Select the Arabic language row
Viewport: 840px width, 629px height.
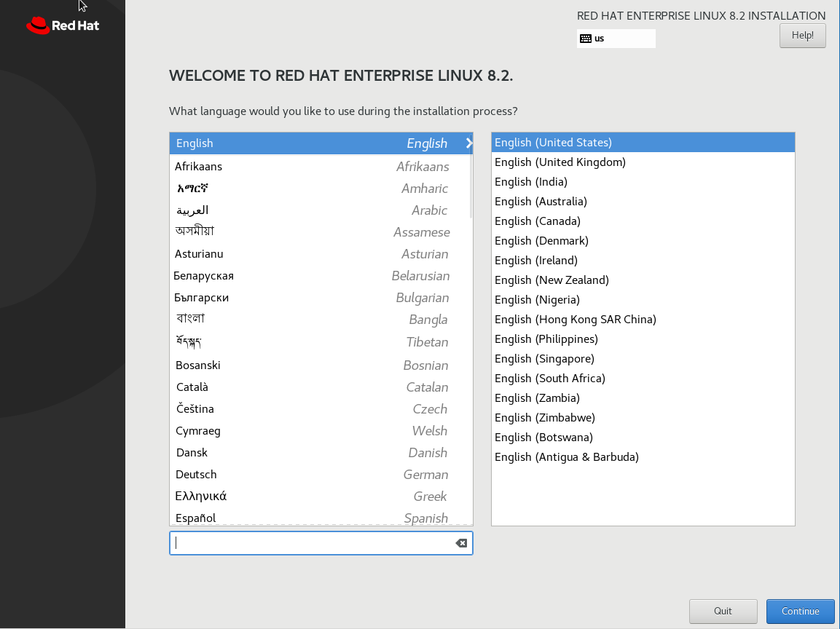tap(320, 210)
